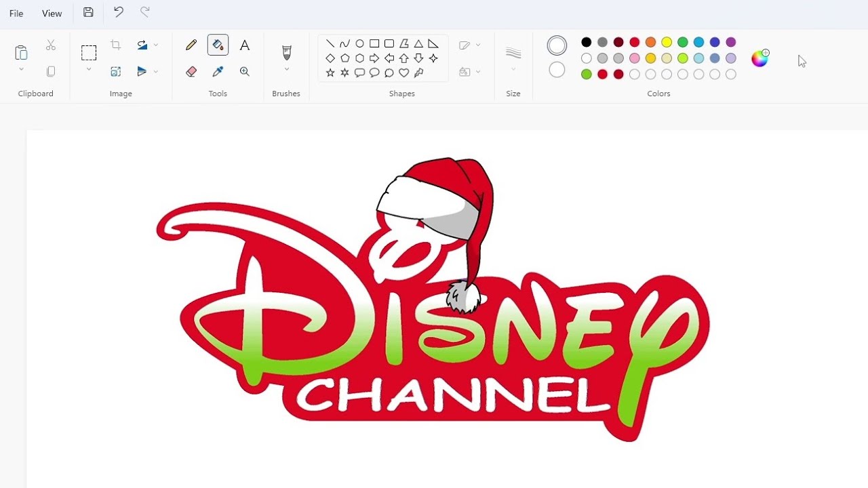Open the Shape fill dropdown
This screenshot has height=488, width=868.
[469, 71]
